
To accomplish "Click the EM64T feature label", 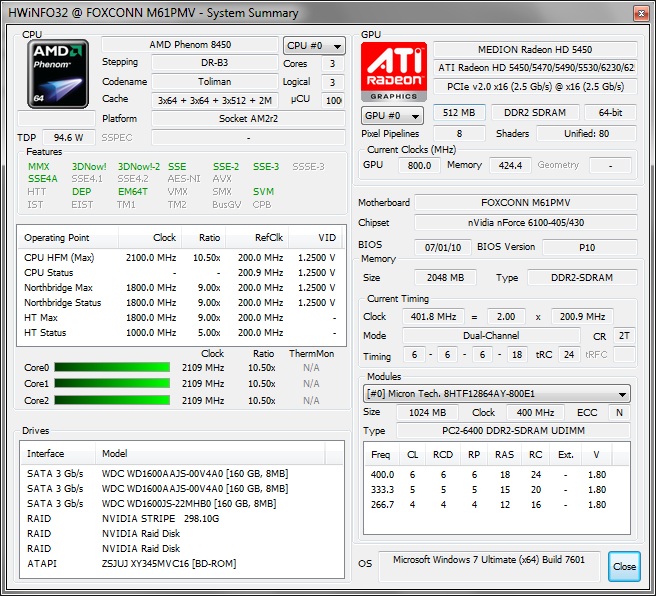I will (x=133, y=192).
